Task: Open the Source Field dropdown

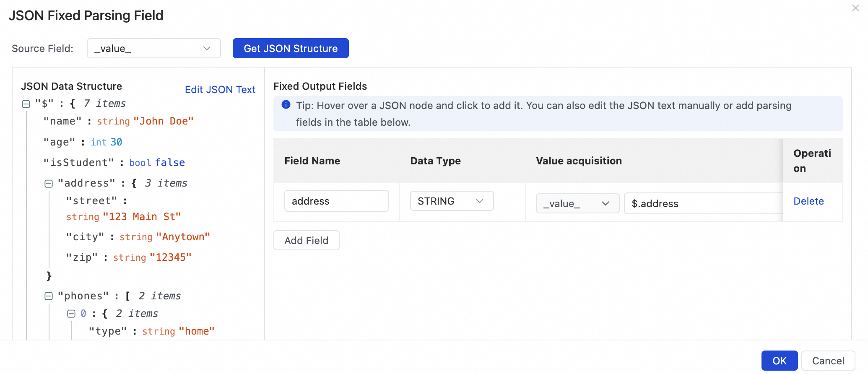Action: [153, 49]
